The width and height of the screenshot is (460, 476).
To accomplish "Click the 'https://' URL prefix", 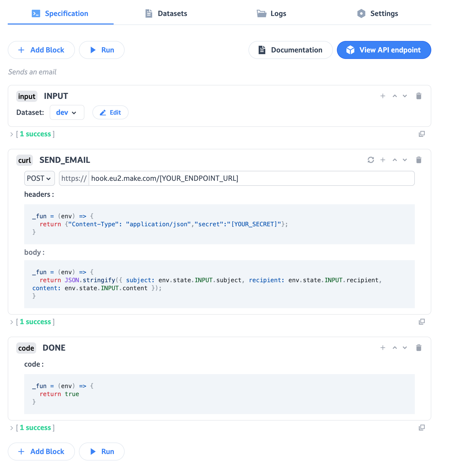I will click(74, 178).
